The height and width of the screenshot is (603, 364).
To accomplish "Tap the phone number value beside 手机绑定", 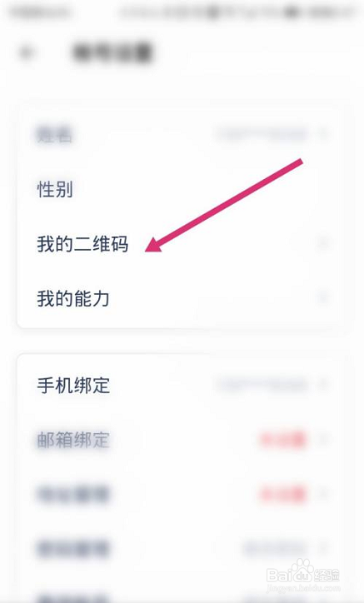I will click(262, 385).
